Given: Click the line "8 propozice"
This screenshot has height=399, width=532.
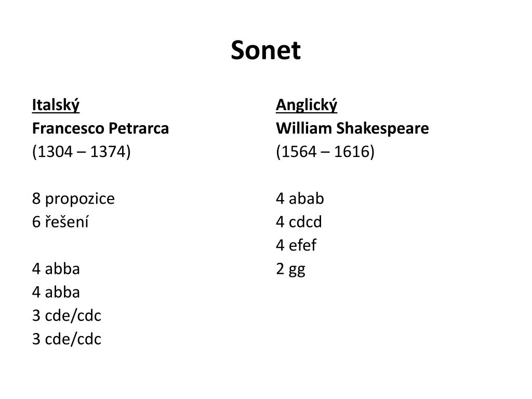Looking at the screenshot, I should [73, 198].
